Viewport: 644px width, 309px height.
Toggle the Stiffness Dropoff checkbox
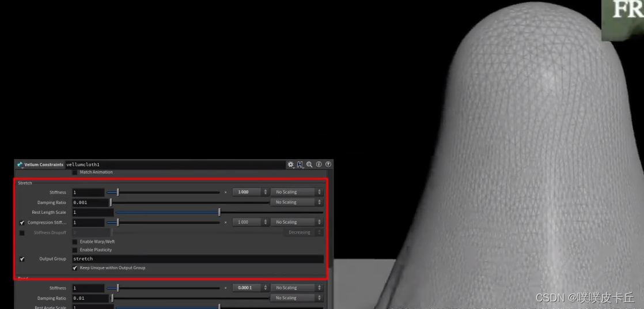pos(22,233)
